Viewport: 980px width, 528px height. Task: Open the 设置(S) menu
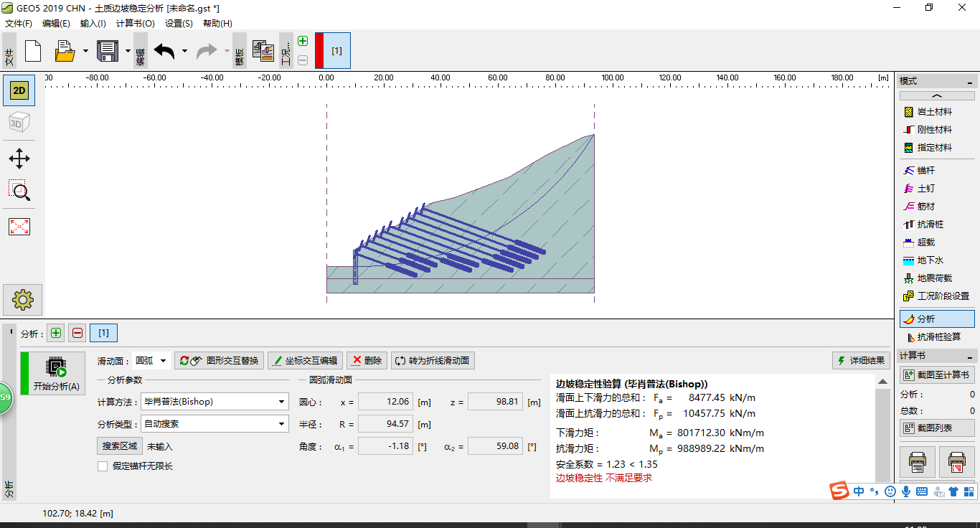pyautogui.click(x=179, y=24)
